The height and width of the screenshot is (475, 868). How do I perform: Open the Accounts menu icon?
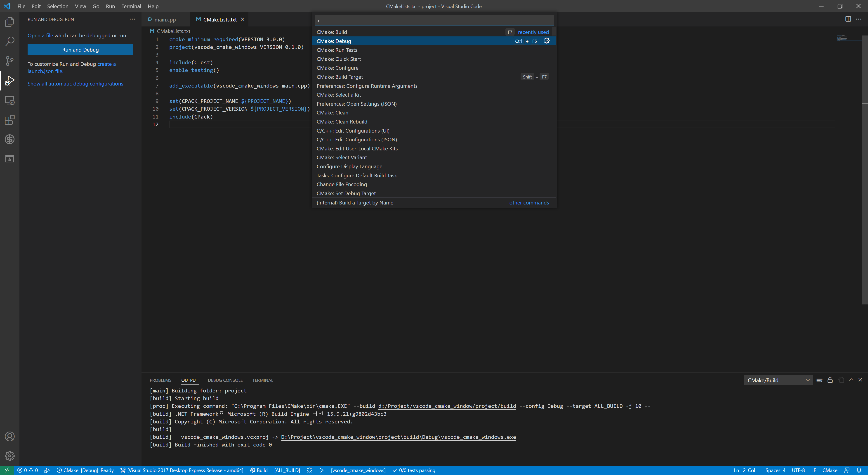pyautogui.click(x=9, y=437)
